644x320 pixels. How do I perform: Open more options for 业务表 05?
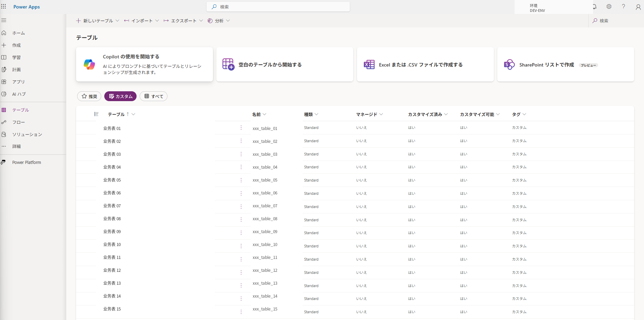pos(241,180)
